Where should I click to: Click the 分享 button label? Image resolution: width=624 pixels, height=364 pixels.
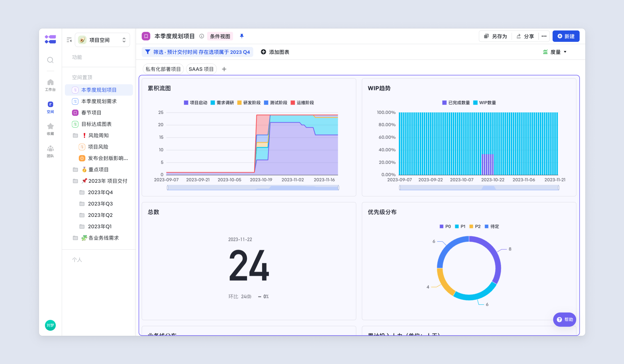point(529,36)
